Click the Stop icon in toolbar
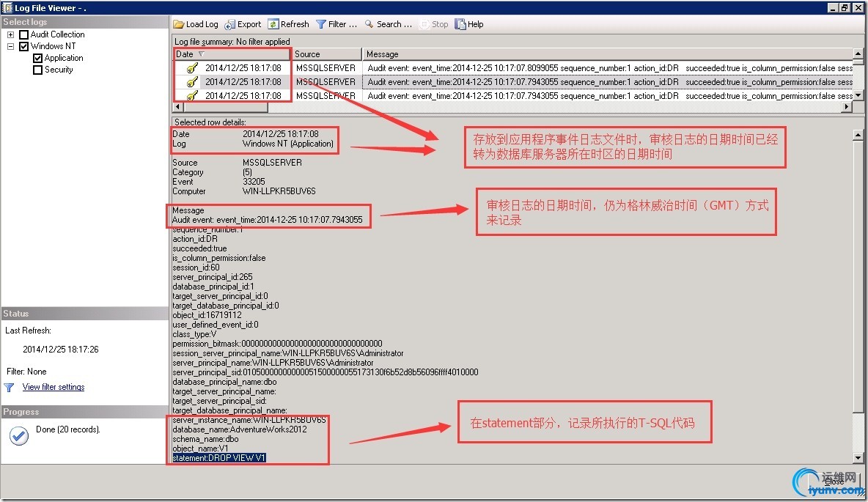This screenshot has width=868, height=502. pos(424,24)
